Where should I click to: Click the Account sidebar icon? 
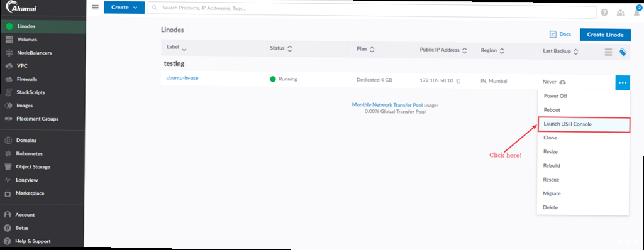click(x=8, y=215)
